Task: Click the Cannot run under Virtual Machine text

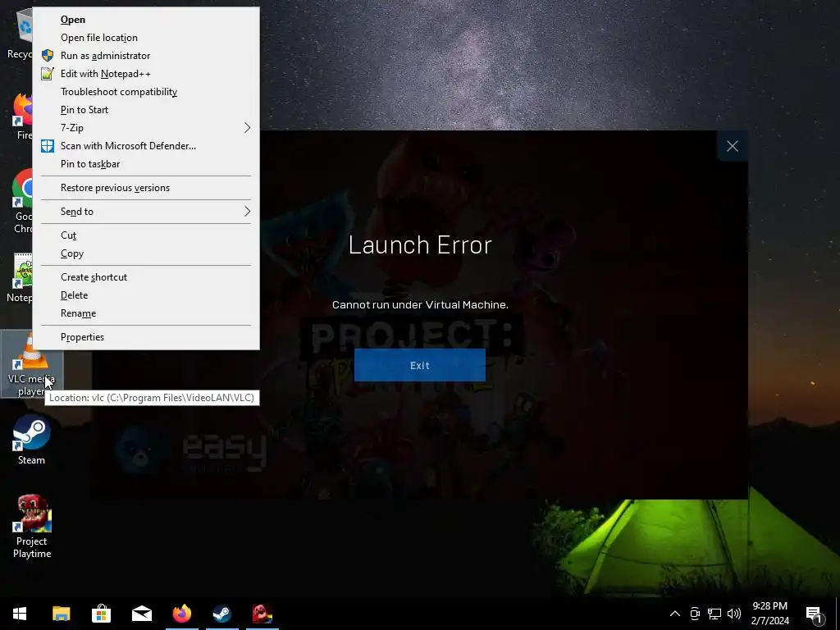Action: coord(420,305)
